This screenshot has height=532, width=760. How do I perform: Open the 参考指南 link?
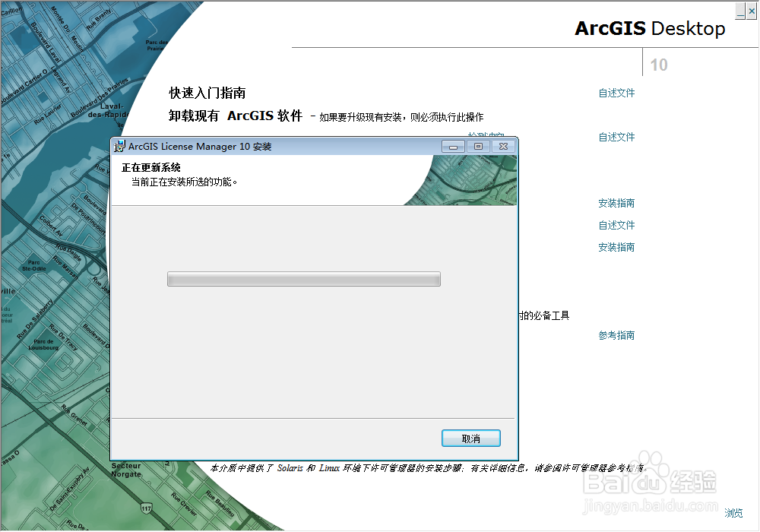[616, 335]
